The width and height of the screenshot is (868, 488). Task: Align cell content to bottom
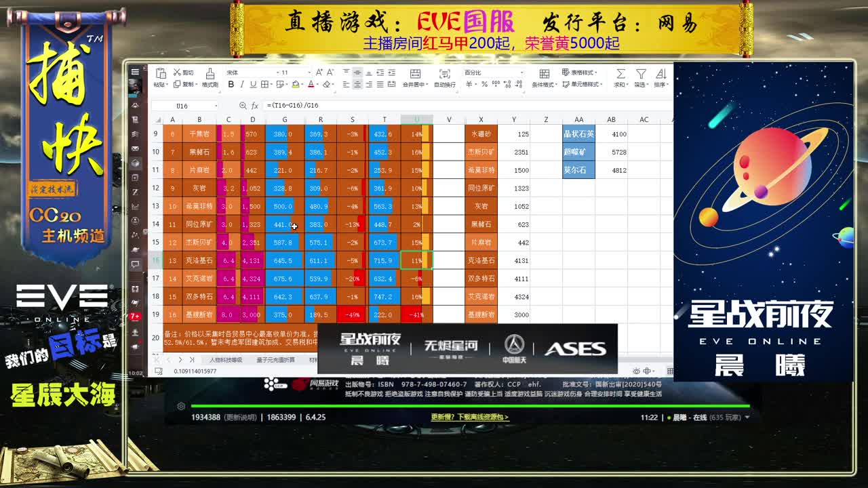tap(368, 73)
